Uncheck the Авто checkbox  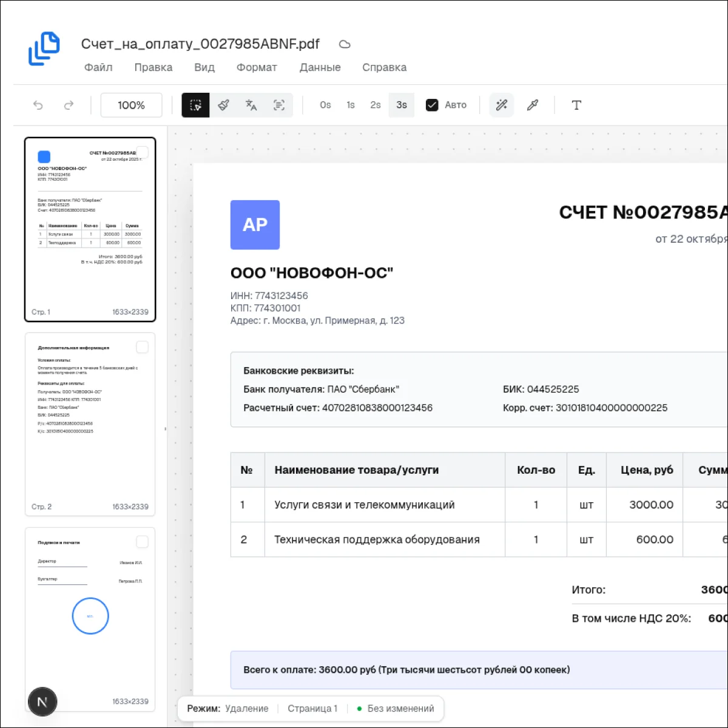[432, 105]
